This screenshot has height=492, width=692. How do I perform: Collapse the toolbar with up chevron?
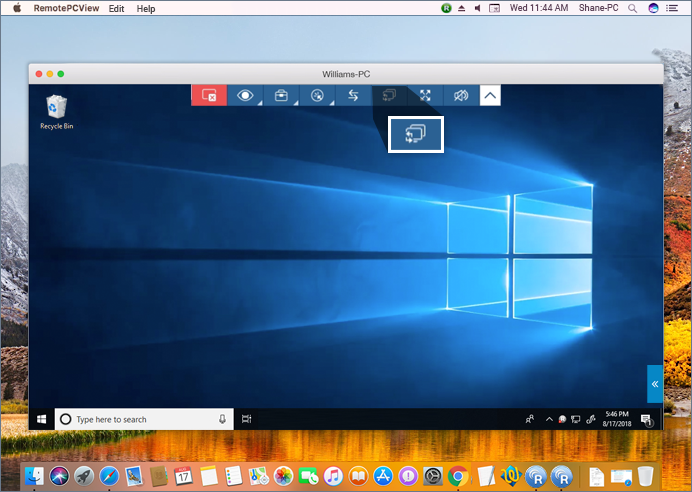point(490,95)
